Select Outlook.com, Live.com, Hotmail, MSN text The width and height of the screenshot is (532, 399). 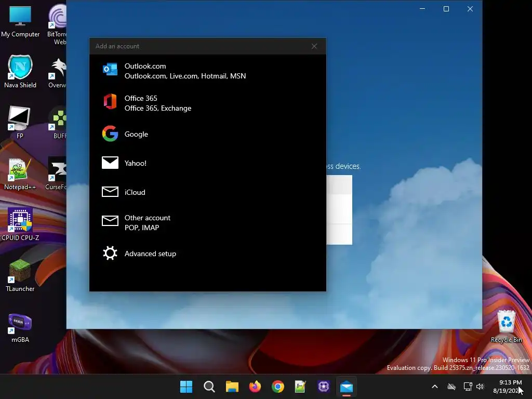pyautogui.click(x=185, y=76)
